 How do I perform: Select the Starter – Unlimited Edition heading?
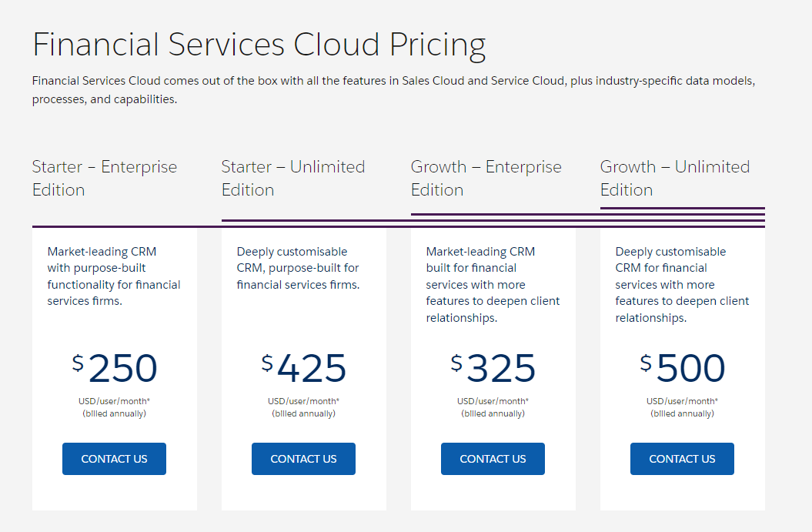(x=293, y=178)
